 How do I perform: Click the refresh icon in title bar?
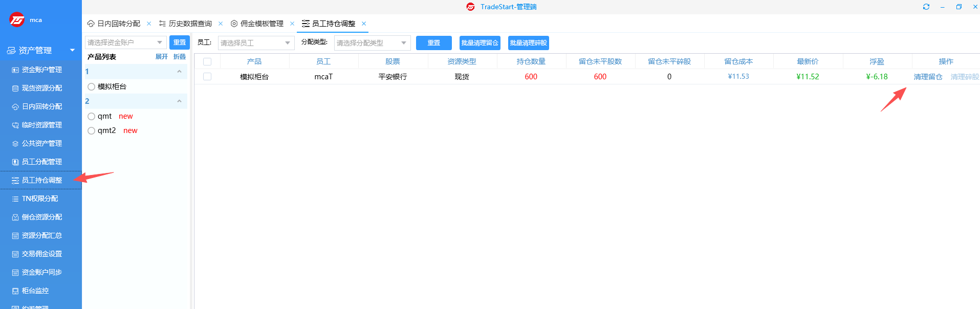pos(926,7)
